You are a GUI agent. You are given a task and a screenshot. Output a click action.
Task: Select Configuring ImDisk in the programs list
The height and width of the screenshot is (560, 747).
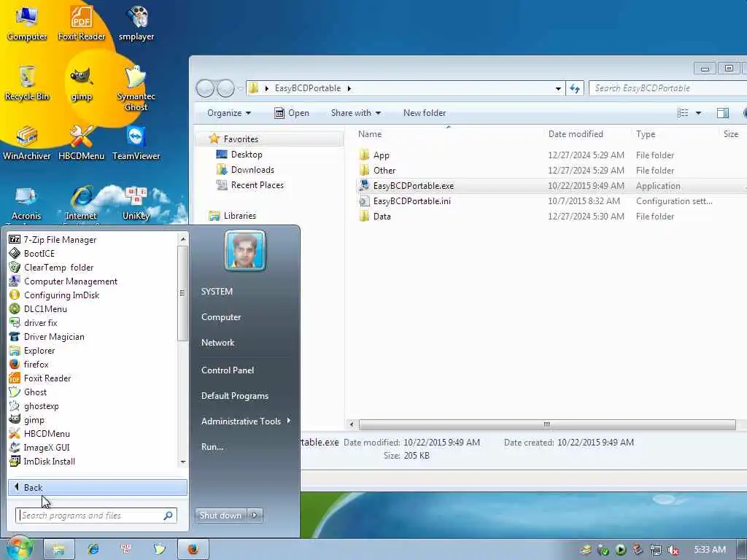coord(61,295)
